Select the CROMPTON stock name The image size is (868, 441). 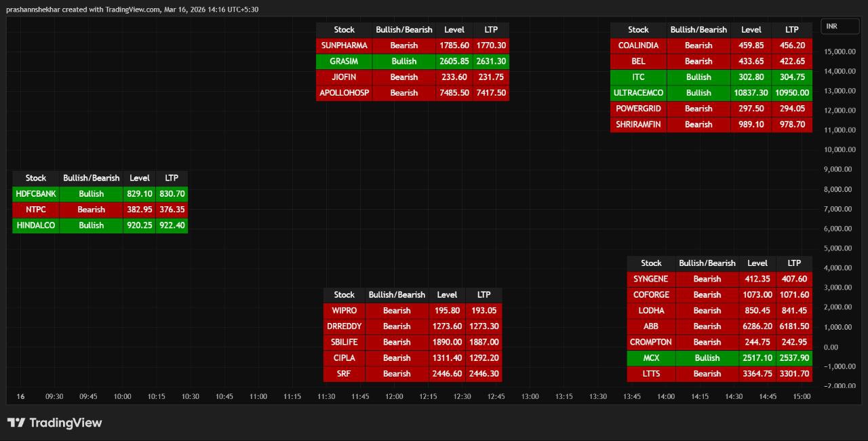[651, 342]
